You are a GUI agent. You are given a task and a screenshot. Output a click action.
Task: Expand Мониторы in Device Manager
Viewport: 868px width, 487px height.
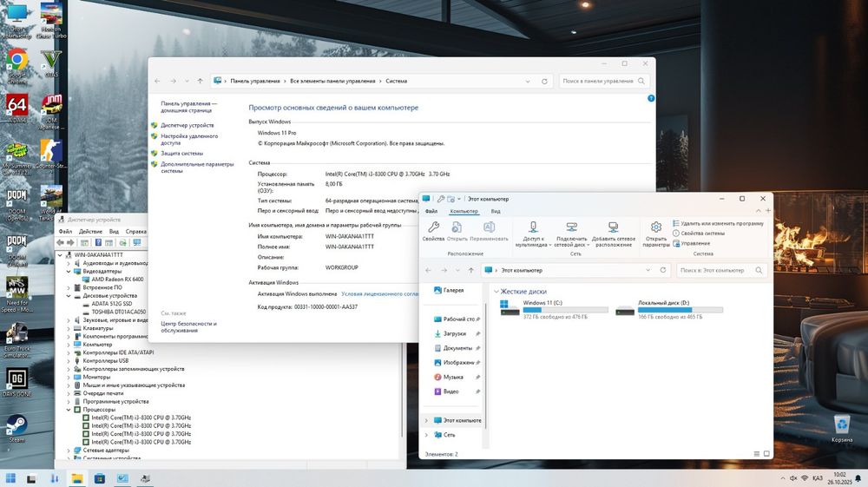tap(70, 378)
